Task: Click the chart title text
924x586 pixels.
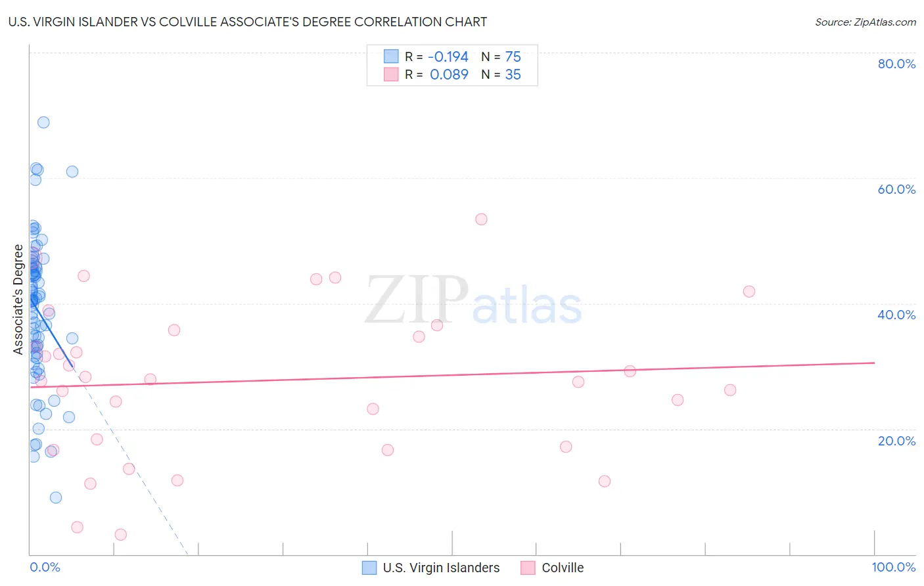Action: [x=248, y=22]
